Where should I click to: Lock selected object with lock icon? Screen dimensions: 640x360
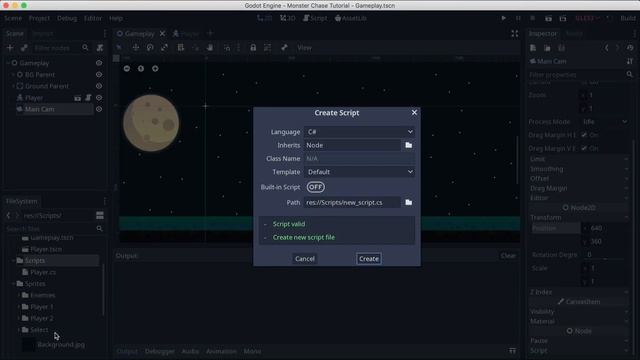pos(253,48)
